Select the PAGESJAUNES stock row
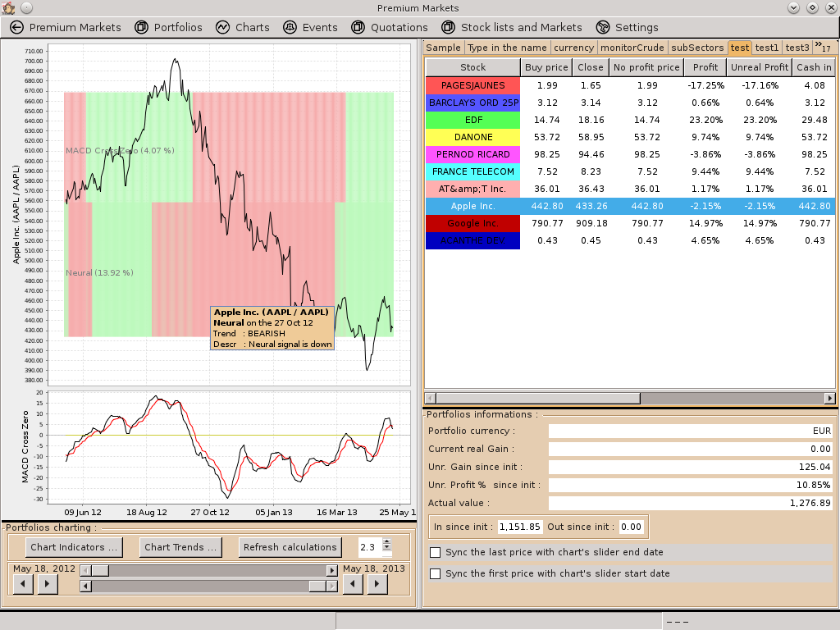The image size is (840, 630). click(630, 85)
